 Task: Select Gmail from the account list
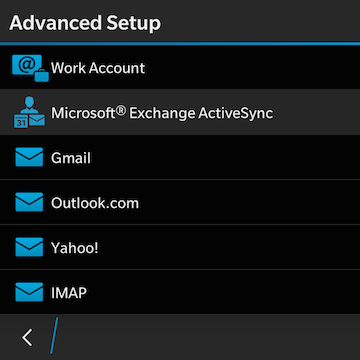pos(180,157)
